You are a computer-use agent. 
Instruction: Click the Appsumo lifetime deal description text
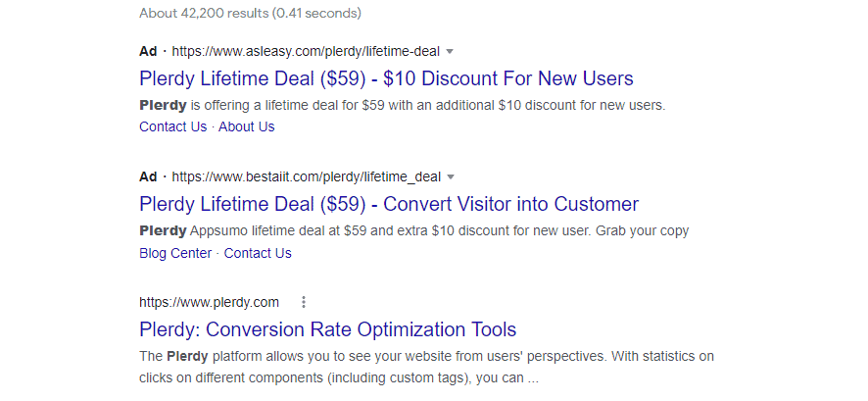(414, 231)
